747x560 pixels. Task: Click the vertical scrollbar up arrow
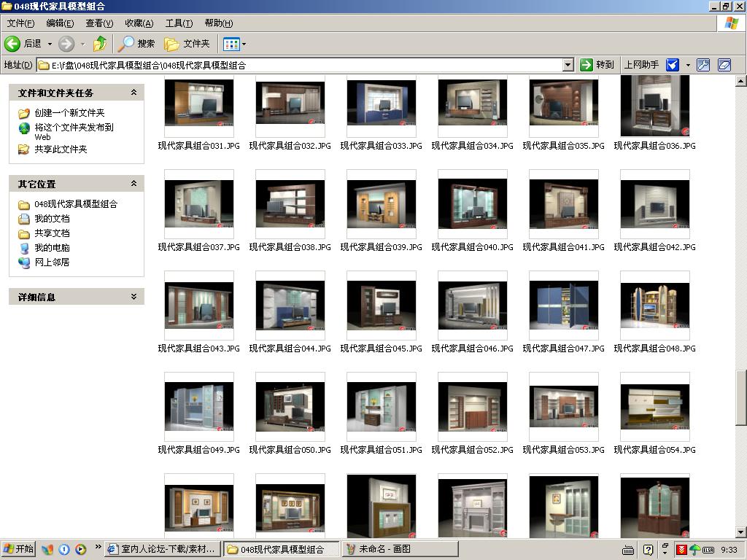(741, 82)
